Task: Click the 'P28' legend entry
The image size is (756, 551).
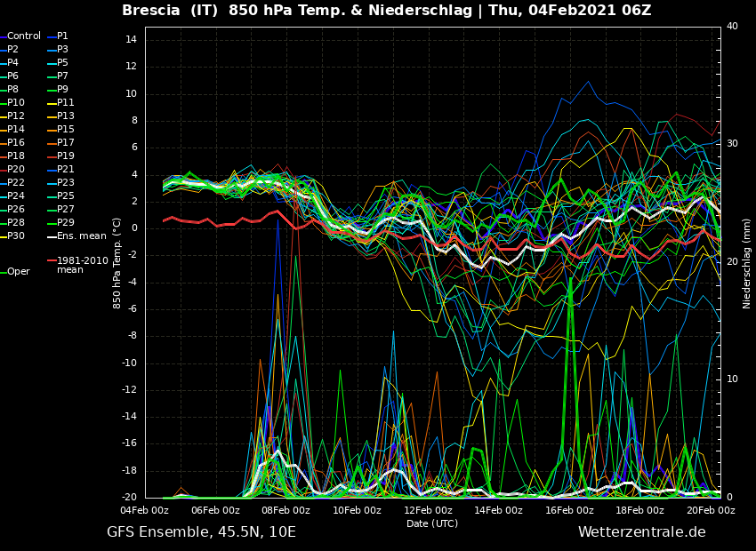Action: tap(12, 222)
